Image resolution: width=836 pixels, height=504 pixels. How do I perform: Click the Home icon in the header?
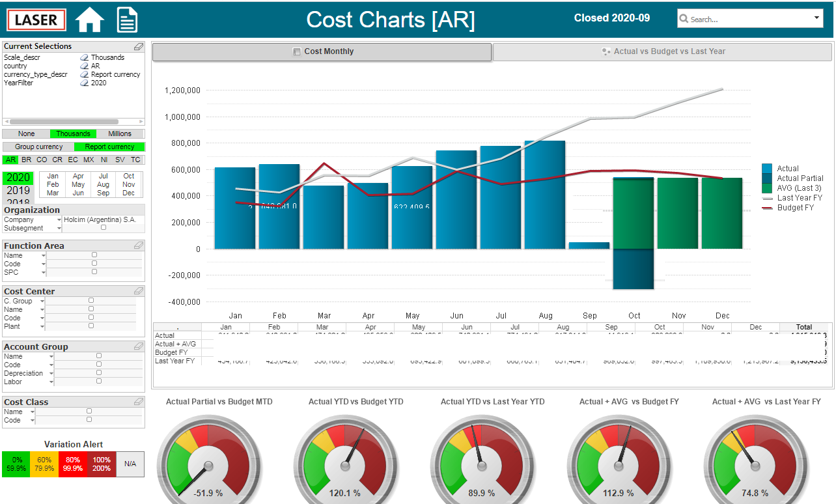pos(90,20)
